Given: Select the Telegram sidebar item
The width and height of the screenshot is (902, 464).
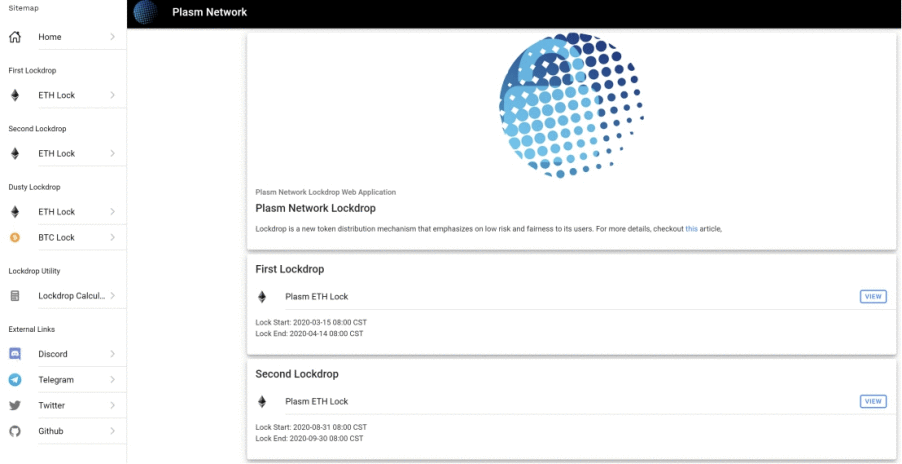Looking at the screenshot, I should (x=56, y=380).
